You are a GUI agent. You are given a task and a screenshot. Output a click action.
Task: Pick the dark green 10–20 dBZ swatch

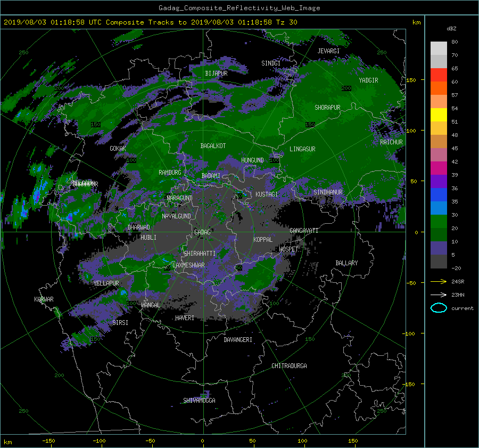click(x=439, y=234)
